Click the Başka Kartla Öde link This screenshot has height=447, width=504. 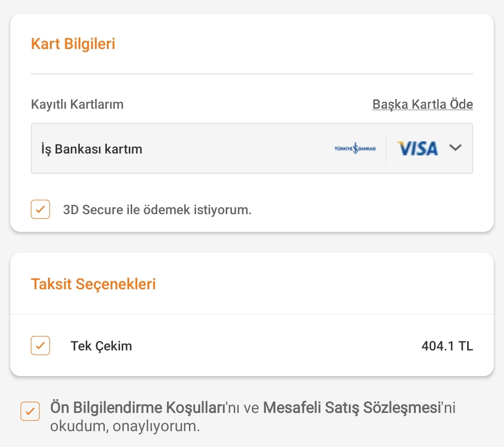(422, 105)
